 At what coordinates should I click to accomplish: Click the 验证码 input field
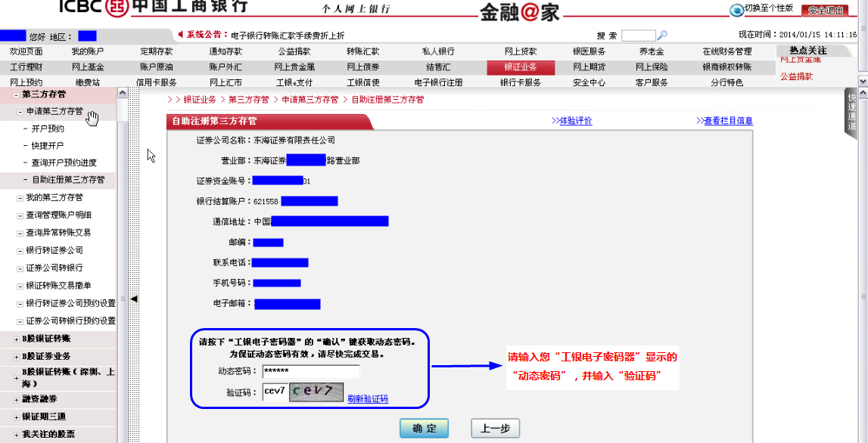coord(275,392)
